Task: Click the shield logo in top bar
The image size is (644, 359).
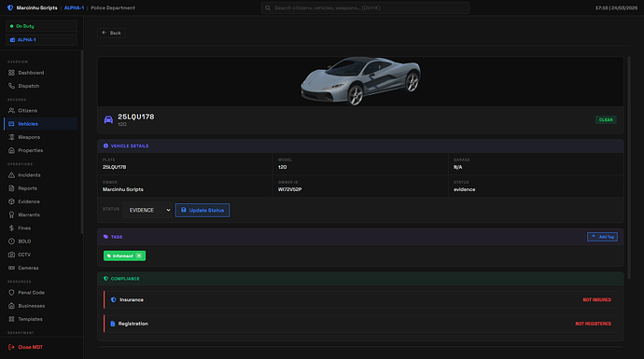Action: [10, 7]
